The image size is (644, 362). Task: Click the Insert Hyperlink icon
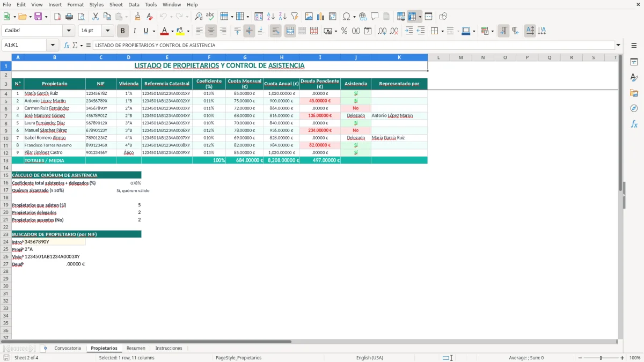click(x=363, y=17)
